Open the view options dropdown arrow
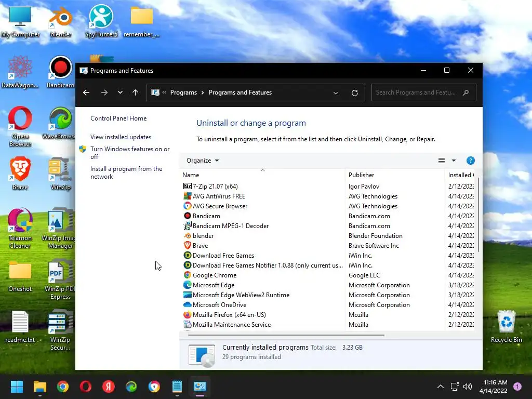The height and width of the screenshot is (399, 532). pos(454,161)
